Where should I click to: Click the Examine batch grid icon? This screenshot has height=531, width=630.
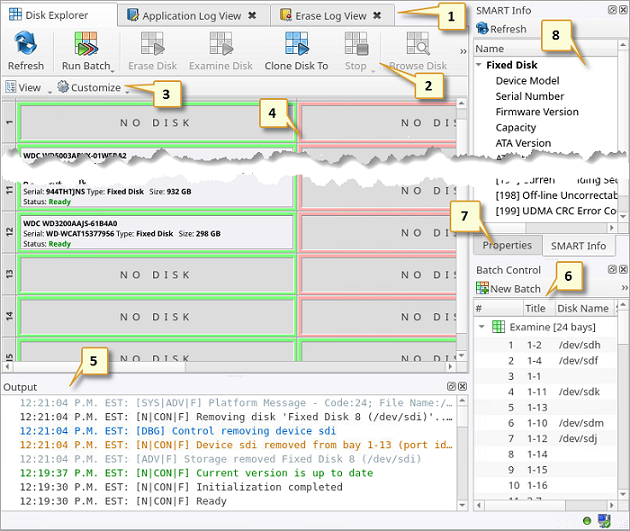pyautogui.click(x=498, y=327)
